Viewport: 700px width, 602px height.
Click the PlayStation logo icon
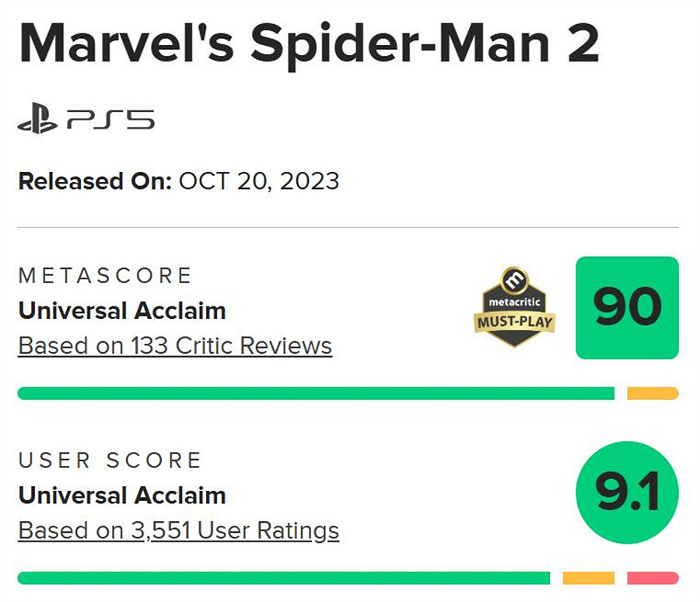37,121
